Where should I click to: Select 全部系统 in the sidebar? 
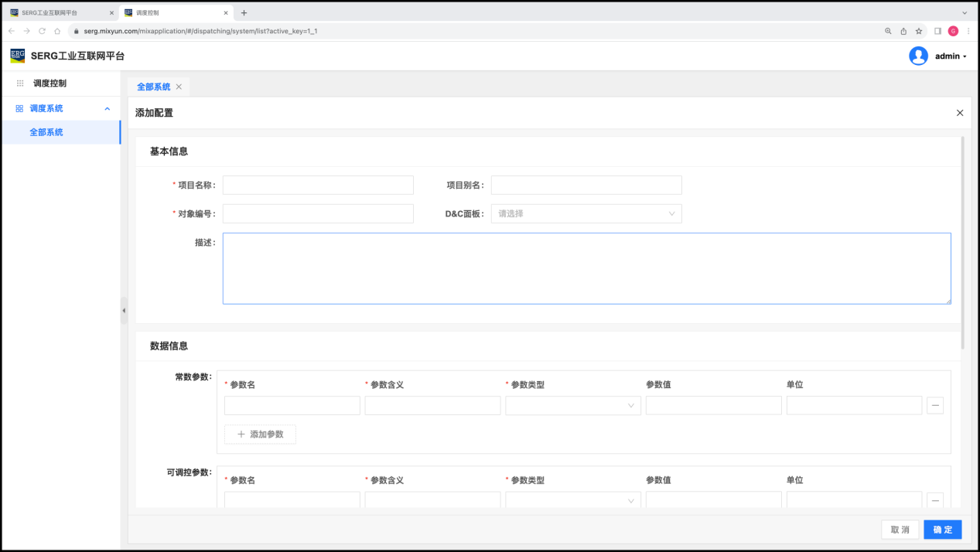pos(46,132)
